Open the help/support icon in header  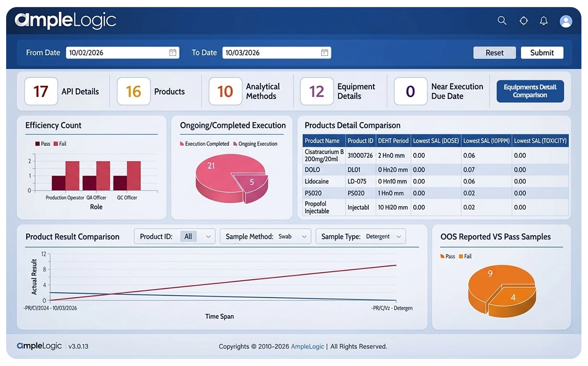pyautogui.click(x=523, y=21)
